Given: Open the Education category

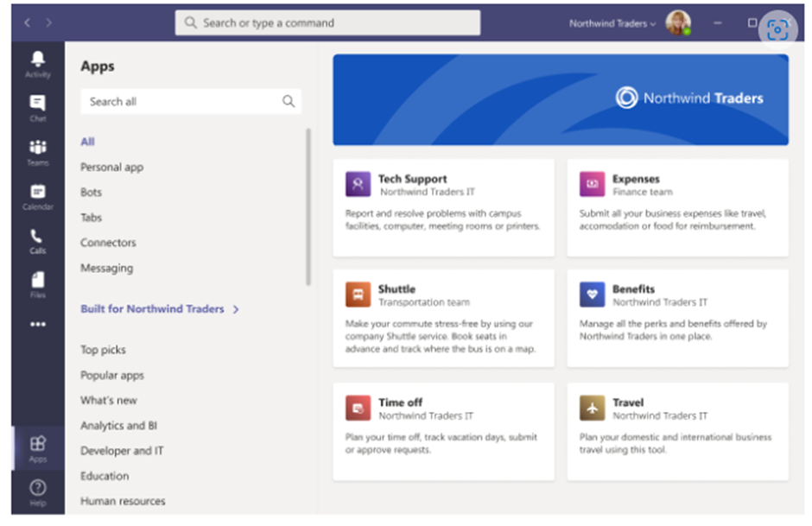Looking at the screenshot, I should click(x=105, y=476).
